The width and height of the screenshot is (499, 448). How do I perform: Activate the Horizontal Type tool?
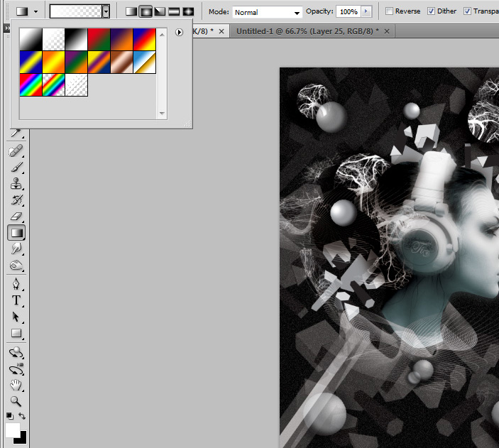[16, 300]
